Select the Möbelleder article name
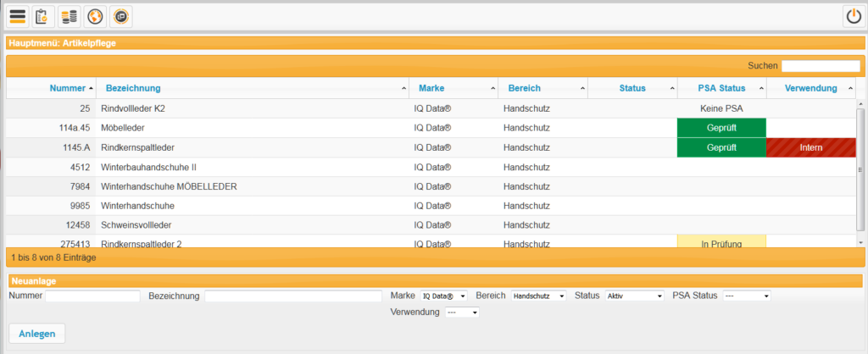Image resolution: width=868 pixels, height=354 pixels. coord(123,129)
